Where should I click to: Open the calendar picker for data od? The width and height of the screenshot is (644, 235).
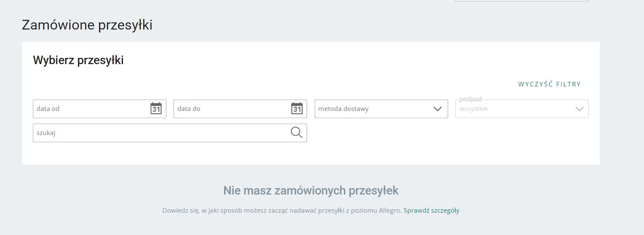click(156, 108)
